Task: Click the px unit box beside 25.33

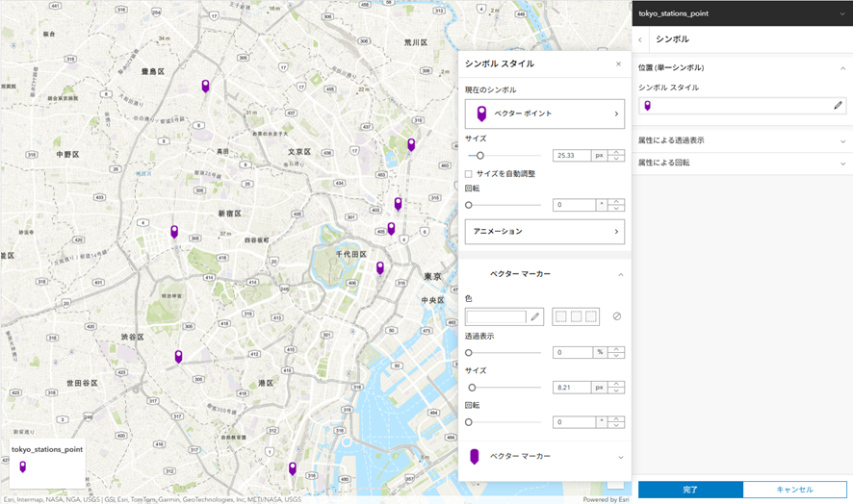Action: coord(599,156)
